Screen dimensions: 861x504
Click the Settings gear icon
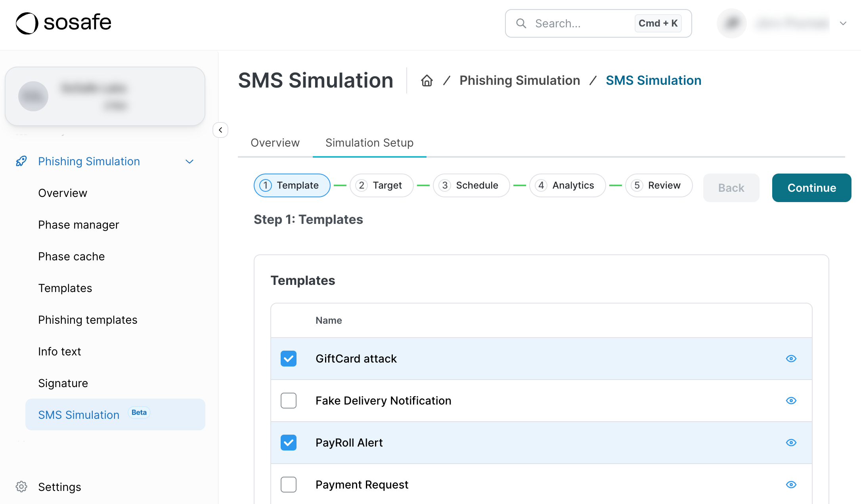pyautogui.click(x=21, y=487)
